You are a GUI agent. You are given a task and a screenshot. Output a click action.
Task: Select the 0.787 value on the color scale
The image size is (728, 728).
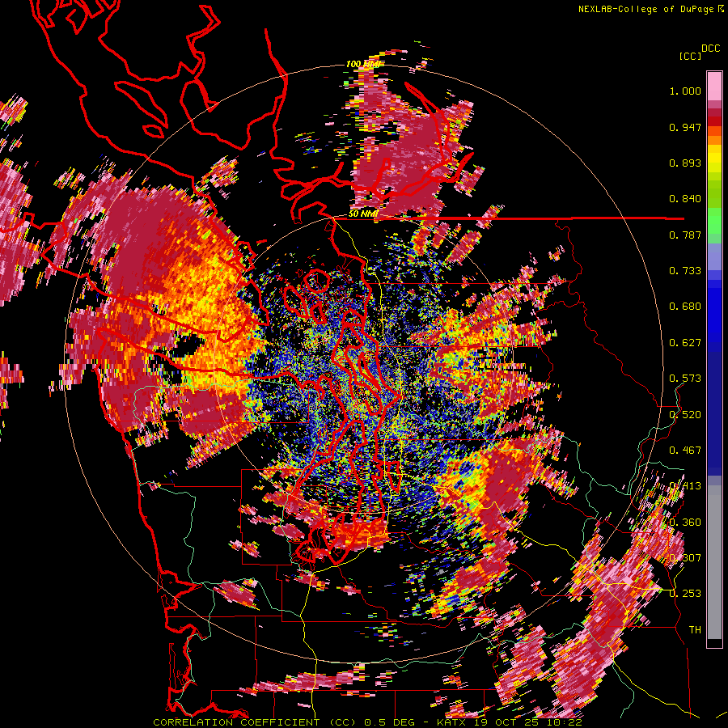coord(685,235)
